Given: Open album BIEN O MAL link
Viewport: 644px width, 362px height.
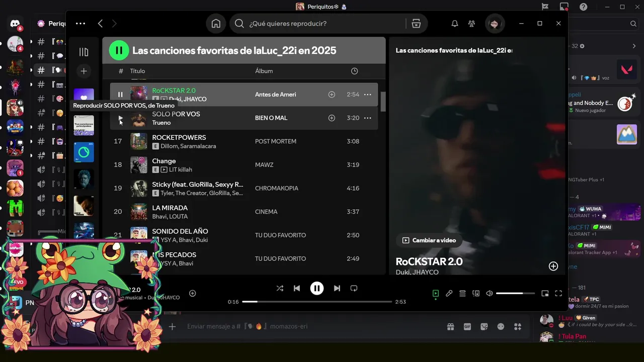Looking at the screenshot, I should (x=271, y=118).
